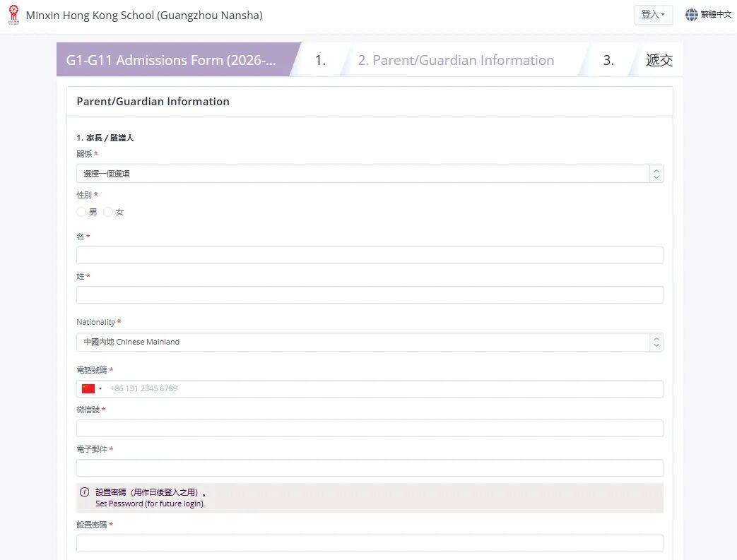Screen dimensions: 737x560
Task: Click the 名 first name input field
Action: pos(369,256)
